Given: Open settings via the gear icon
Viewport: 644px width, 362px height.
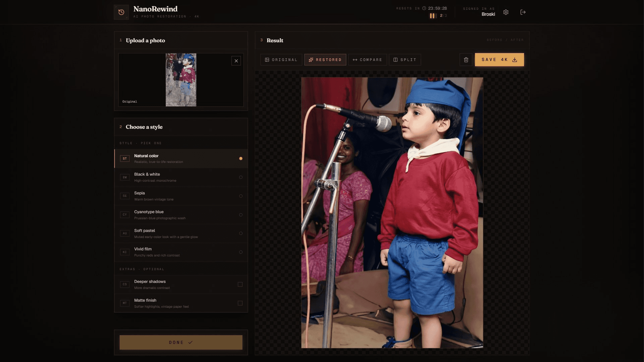Looking at the screenshot, I should click(x=506, y=12).
